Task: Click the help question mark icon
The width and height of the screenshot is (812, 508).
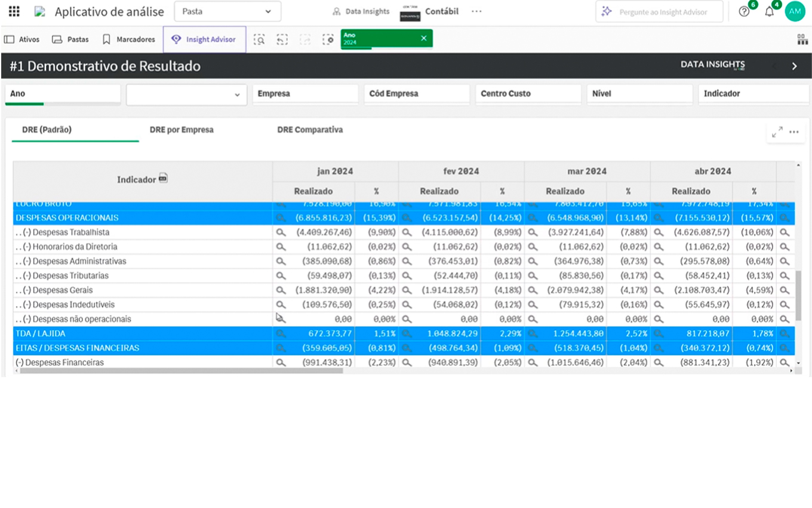Action: (x=744, y=11)
